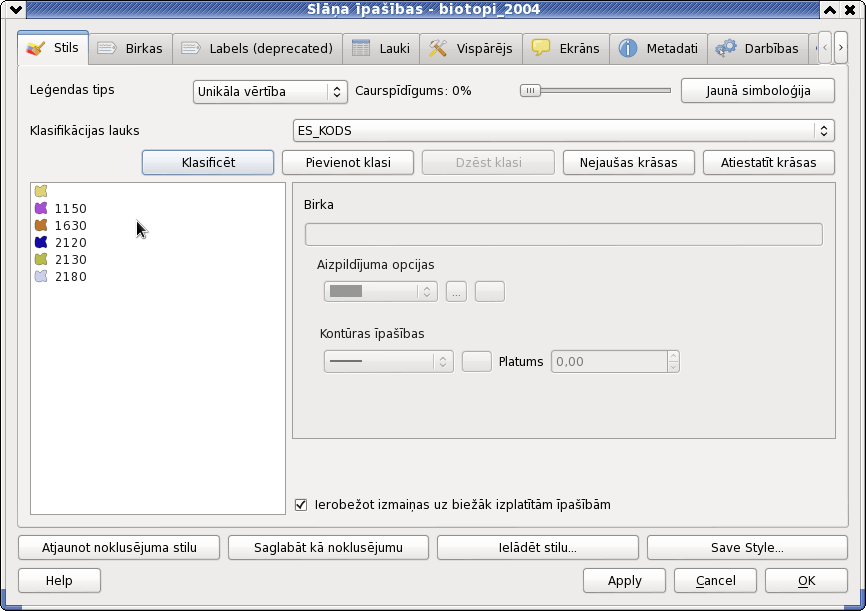
Task: Switch to the Lauki tab
Action: click(x=381, y=49)
